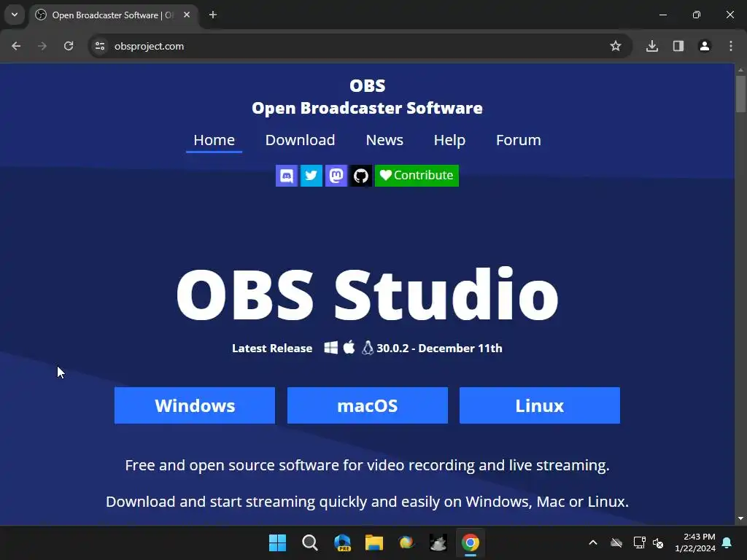The width and height of the screenshot is (747, 560).
Task: Download OBS Studio for Windows
Action: (195, 405)
